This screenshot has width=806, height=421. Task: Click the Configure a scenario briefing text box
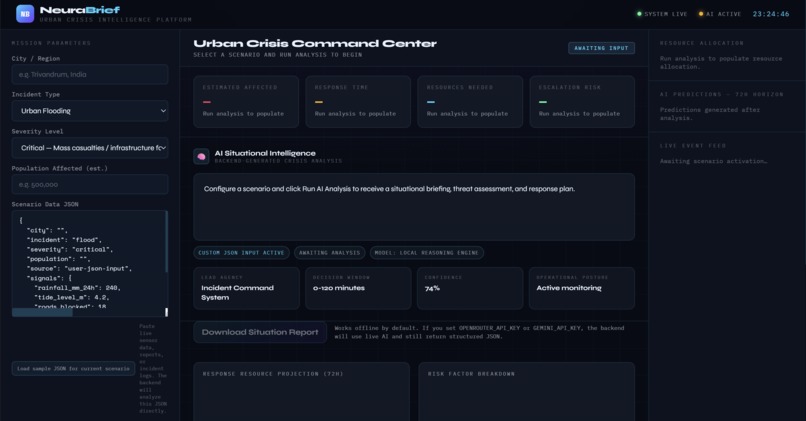(x=414, y=207)
